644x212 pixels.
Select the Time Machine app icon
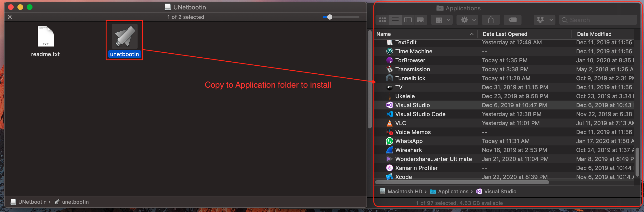pyautogui.click(x=390, y=51)
